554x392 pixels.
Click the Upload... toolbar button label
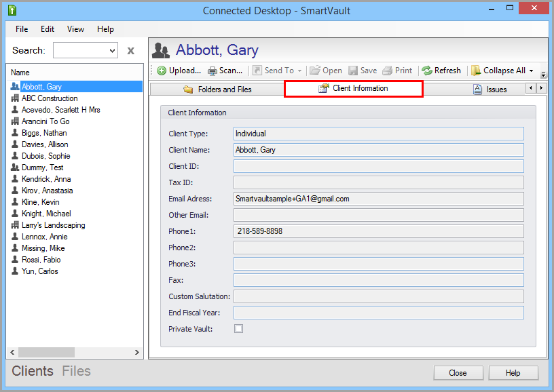185,71
